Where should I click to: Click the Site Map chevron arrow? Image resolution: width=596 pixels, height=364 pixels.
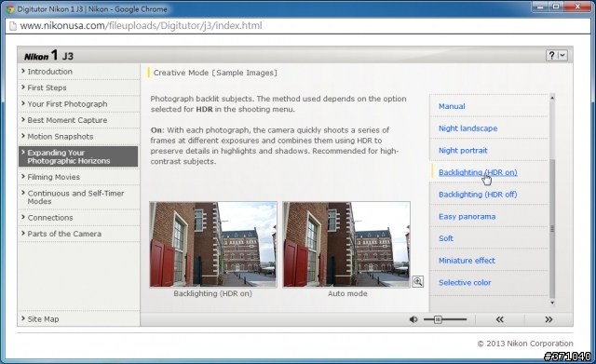pyautogui.click(x=23, y=318)
